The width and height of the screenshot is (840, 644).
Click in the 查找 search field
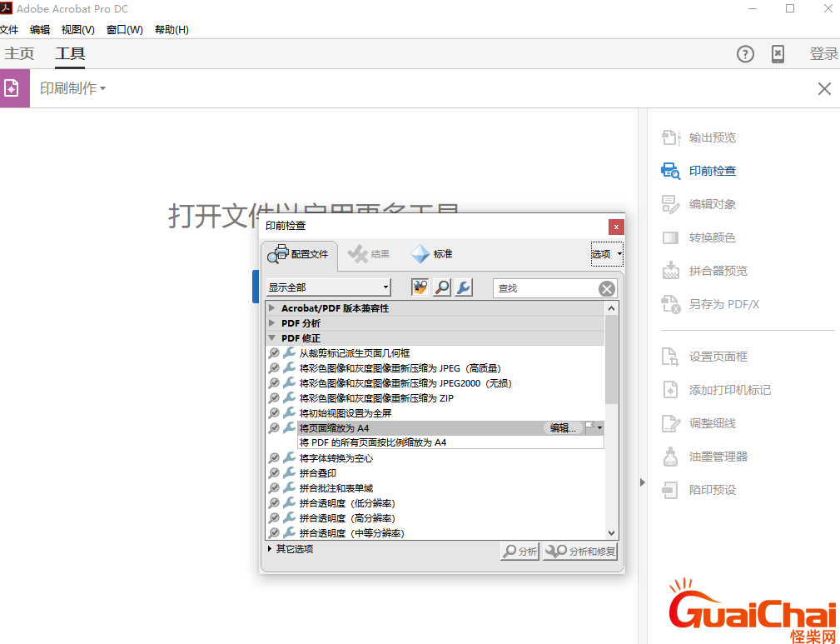tap(545, 288)
